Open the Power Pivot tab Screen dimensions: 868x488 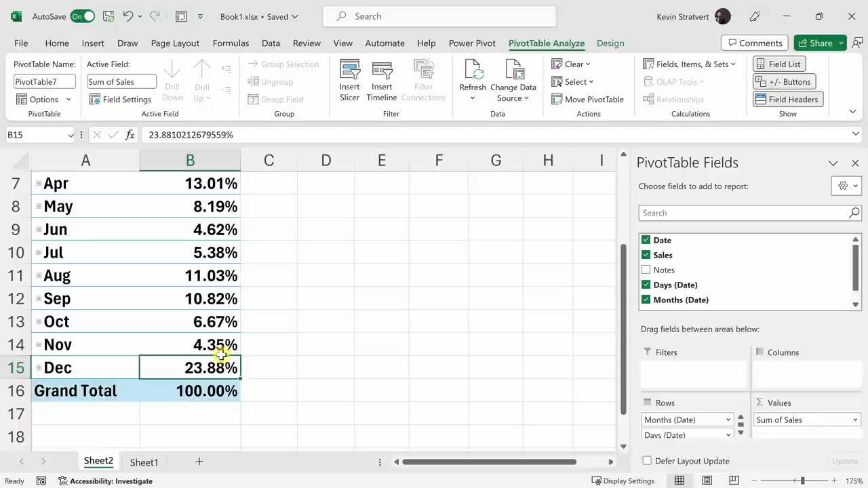[472, 43]
